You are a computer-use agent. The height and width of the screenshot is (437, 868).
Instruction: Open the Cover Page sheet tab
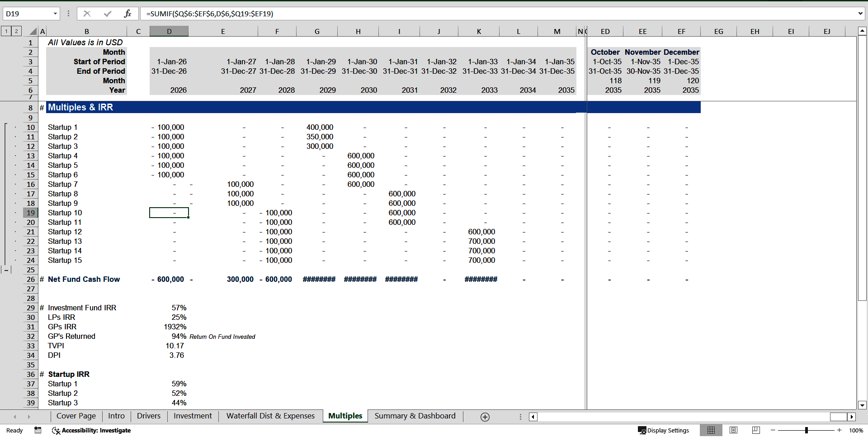(76, 416)
